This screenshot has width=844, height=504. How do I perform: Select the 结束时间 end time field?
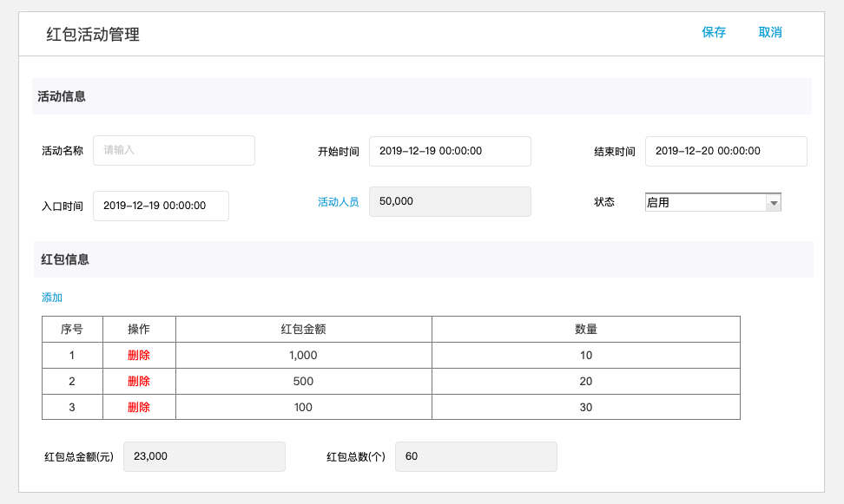pyautogui.click(x=726, y=151)
